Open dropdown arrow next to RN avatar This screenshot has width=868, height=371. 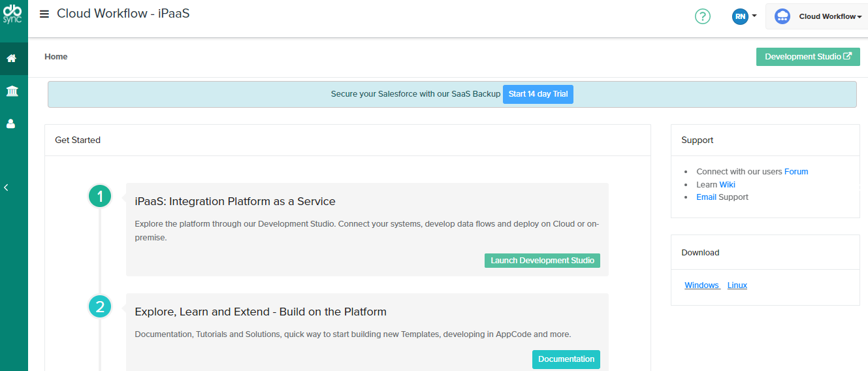pyautogui.click(x=754, y=16)
